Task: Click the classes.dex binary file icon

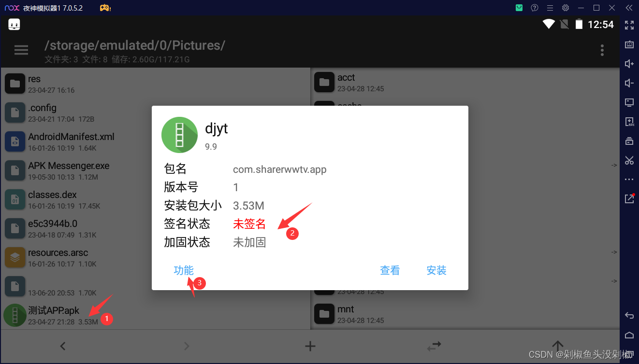Action: (x=15, y=199)
